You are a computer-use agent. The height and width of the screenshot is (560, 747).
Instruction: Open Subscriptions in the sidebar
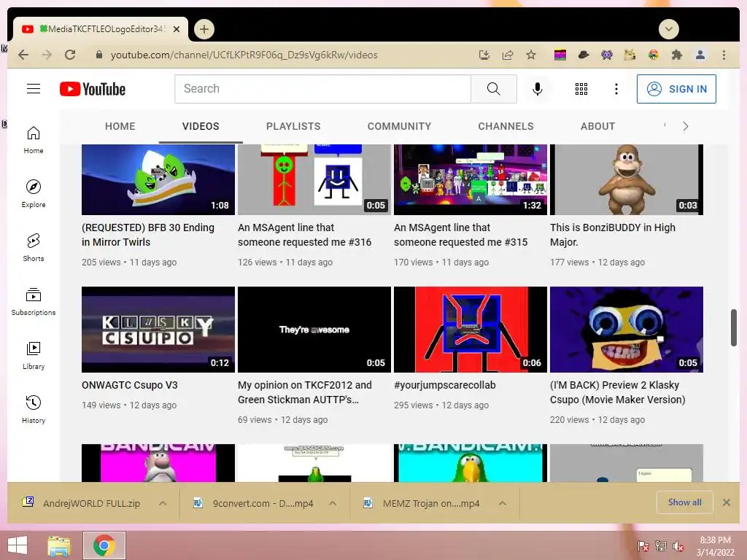(x=34, y=302)
